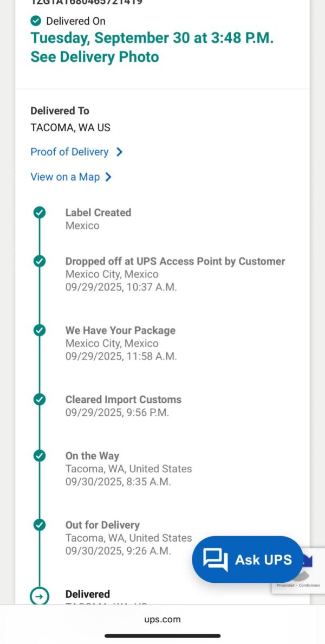Click the green Delivered On checkmark icon

click(36, 21)
